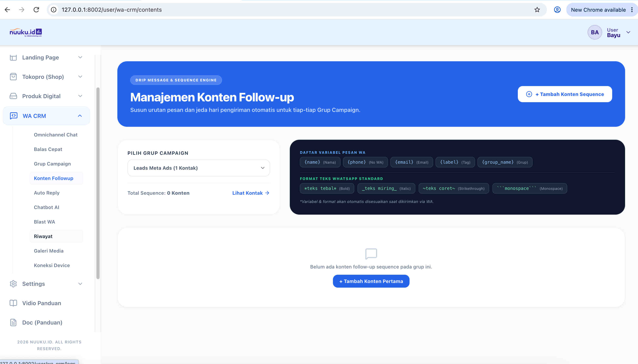Open Omnichannel Chat submenu item

click(x=56, y=135)
